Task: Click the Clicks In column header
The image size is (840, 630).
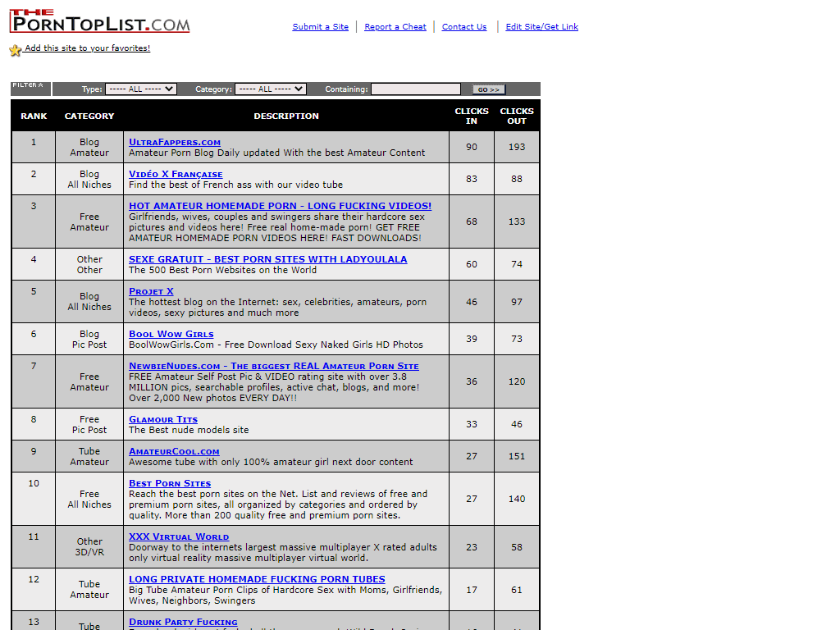Action: click(471, 116)
